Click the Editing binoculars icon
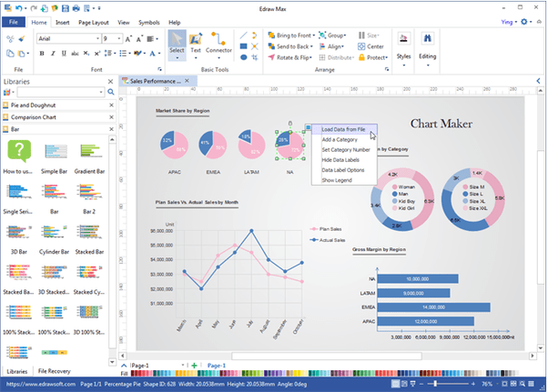Viewport: 548px width, 392px height. pos(427,38)
